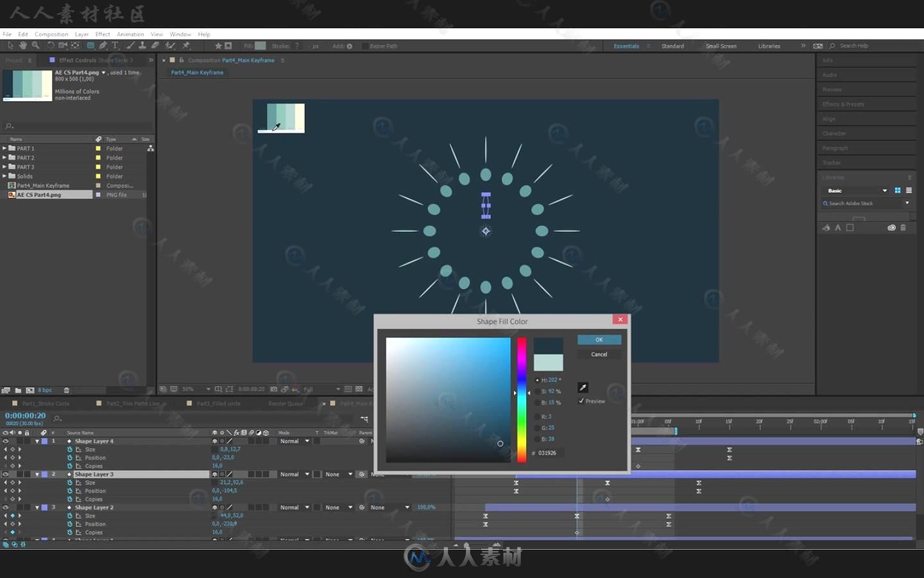Click the timeline search magnifier icon
Viewport: 924px width, 578px height.
click(x=57, y=419)
